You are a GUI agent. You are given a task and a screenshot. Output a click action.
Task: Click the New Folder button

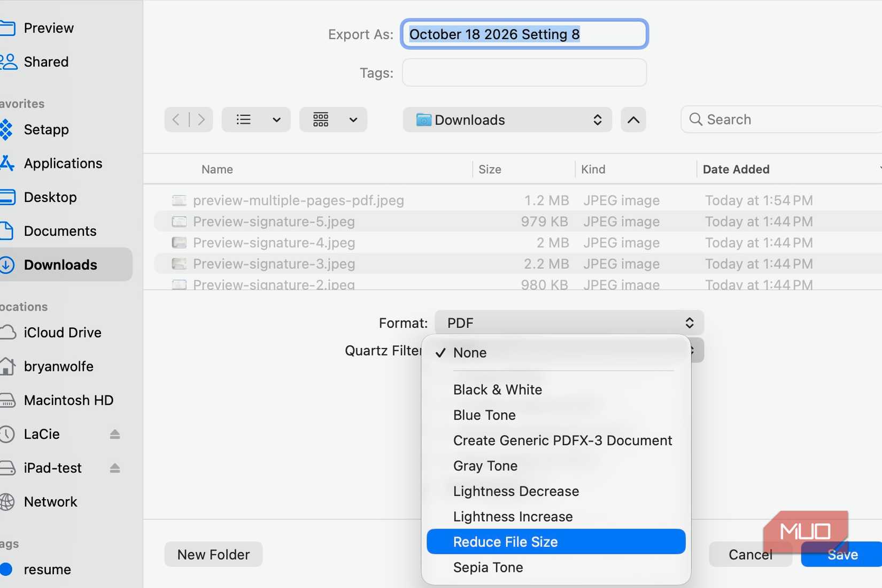coord(213,554)
